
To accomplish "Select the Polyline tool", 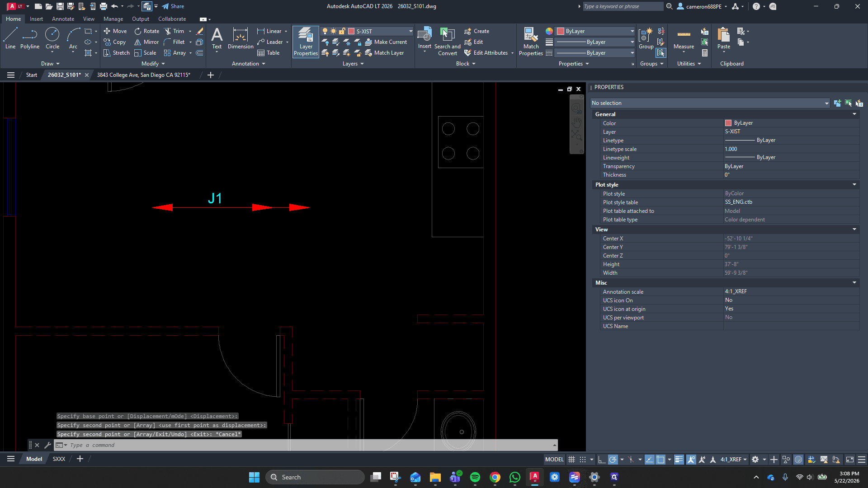I will pyautogui.click(x=30, y=38).
